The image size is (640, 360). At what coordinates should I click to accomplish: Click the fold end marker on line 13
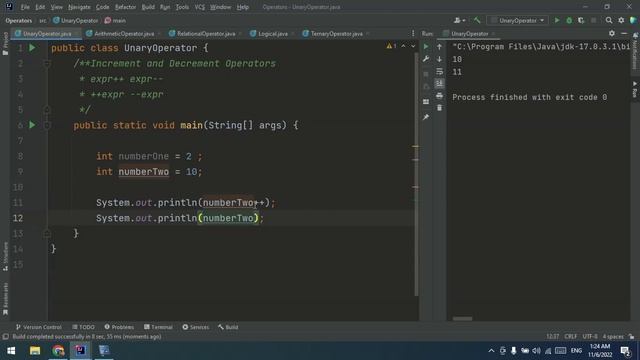(47, 233)
